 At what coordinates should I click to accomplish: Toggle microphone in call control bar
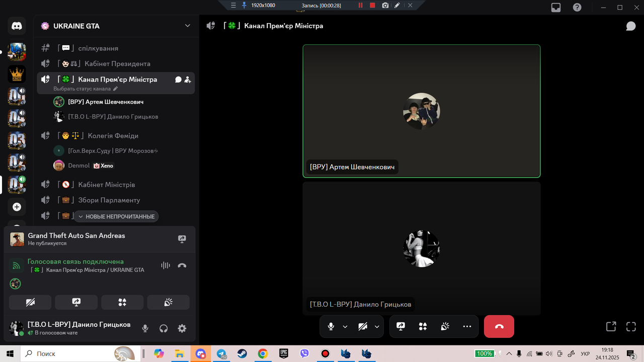tap(331, 326)
